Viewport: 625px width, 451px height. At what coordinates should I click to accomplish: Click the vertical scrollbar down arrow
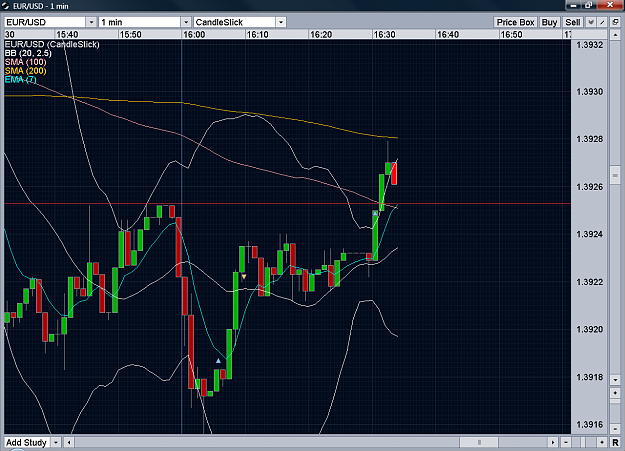pos(615,380)
